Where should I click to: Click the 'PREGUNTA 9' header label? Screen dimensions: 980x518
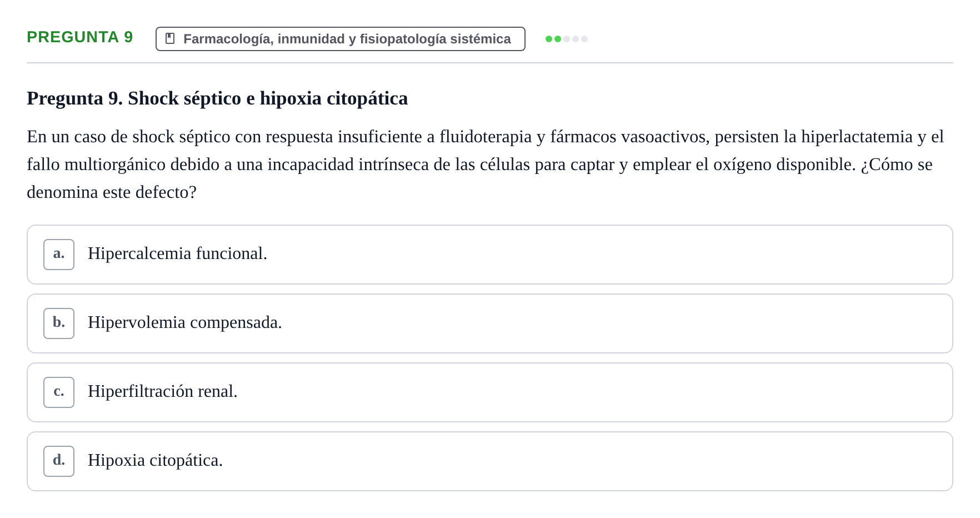pos(80,37)
